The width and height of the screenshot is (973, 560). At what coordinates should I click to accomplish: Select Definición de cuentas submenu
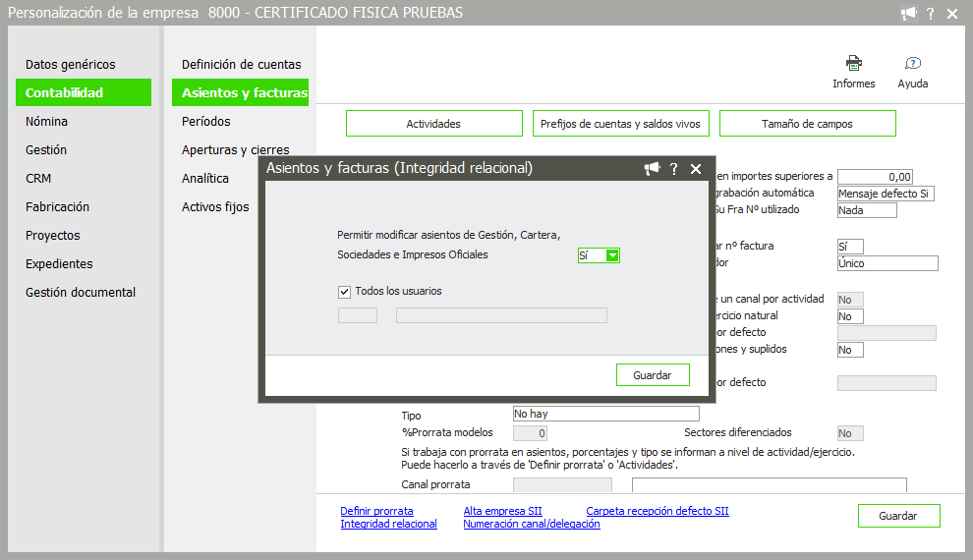point(241,65)
